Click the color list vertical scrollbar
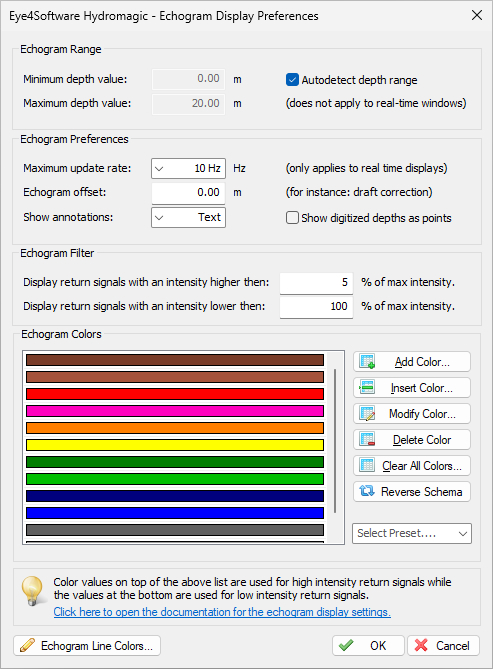Screen dimensions: 493x669 coord(335,441)
